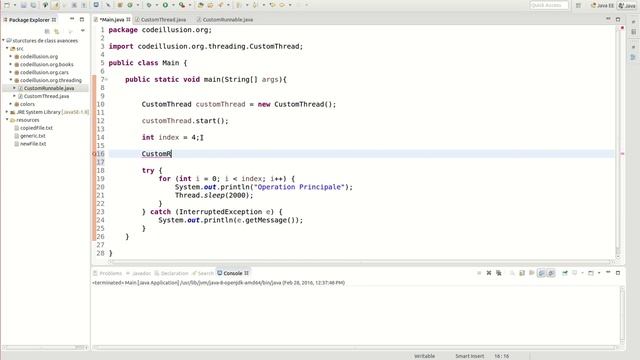
Task: Toggle Link with Editor in Package Explorer
Action: [57, 31]
